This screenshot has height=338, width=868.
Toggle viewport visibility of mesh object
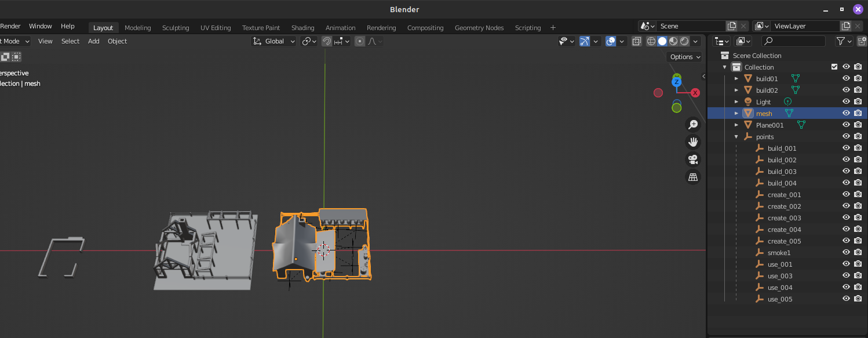coord(846,113)
